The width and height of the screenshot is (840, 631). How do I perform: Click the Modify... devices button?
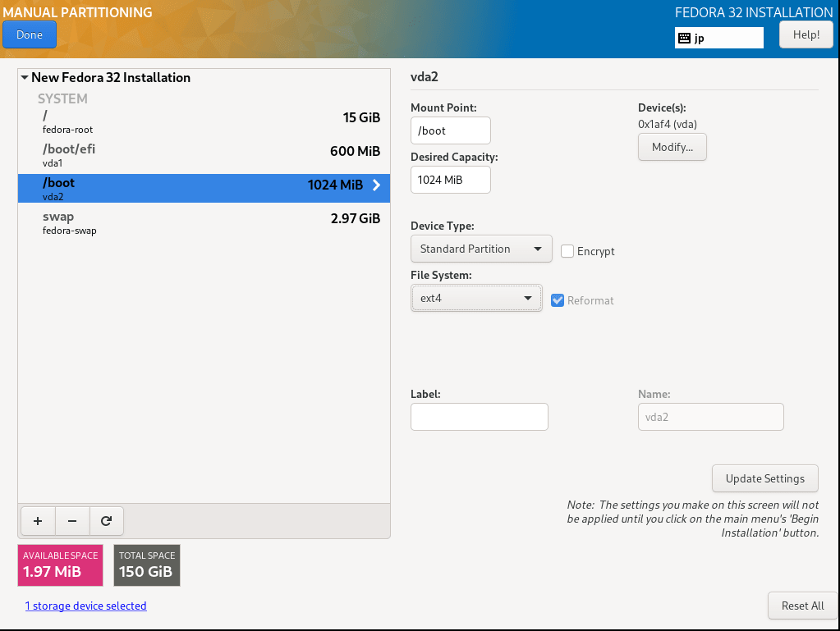[672, 147]
